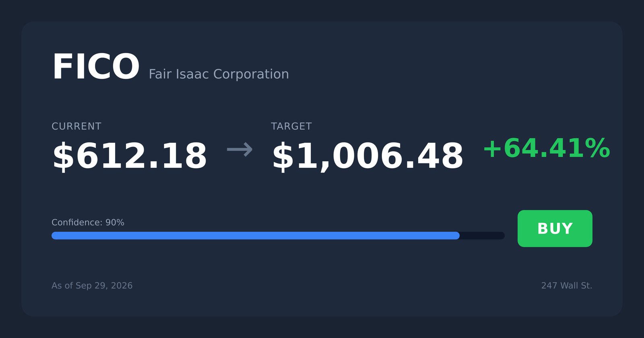Click the dark unfilled remainder of confidence bar
The image size is (644, 338).
point(482,236)
